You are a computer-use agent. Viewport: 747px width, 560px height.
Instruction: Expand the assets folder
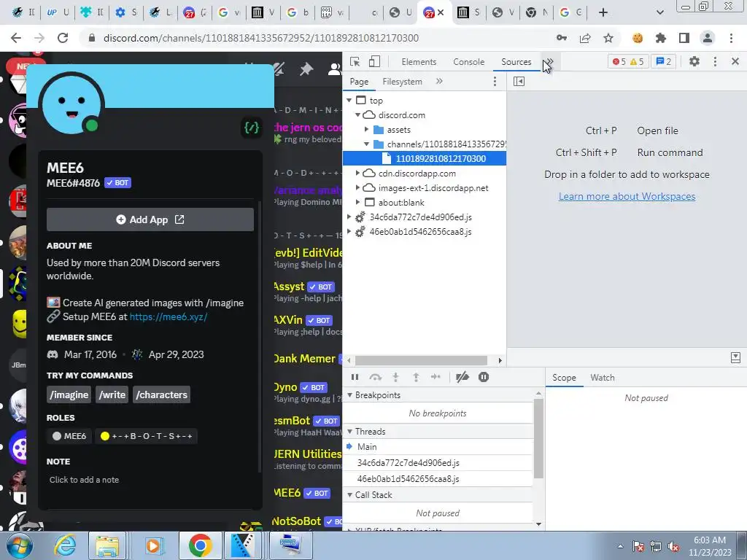coord(366,130)
